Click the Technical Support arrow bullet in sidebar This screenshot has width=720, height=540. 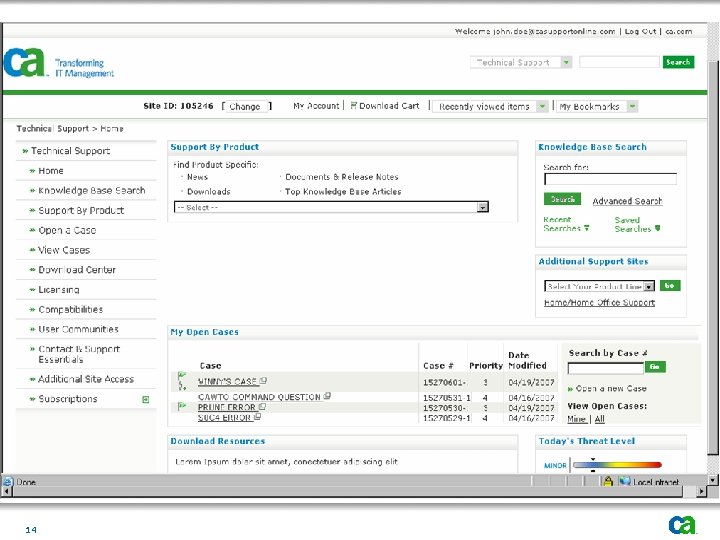click(x=25, y=151)
